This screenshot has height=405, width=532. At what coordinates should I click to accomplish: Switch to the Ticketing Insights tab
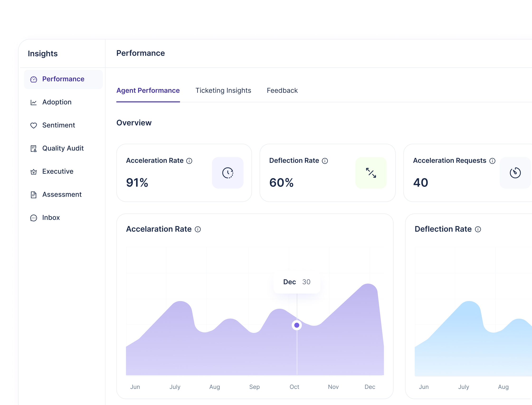[223, 90]
